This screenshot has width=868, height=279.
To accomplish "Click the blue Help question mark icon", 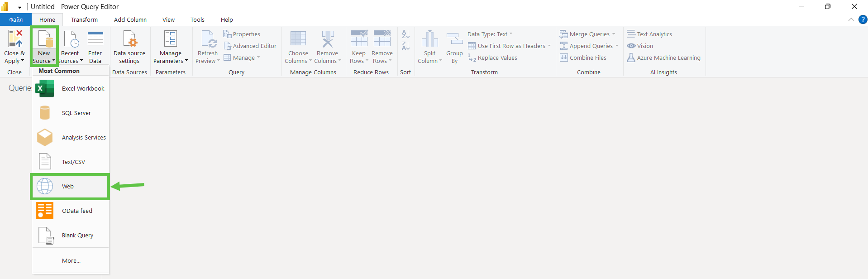I will (863, 19).
